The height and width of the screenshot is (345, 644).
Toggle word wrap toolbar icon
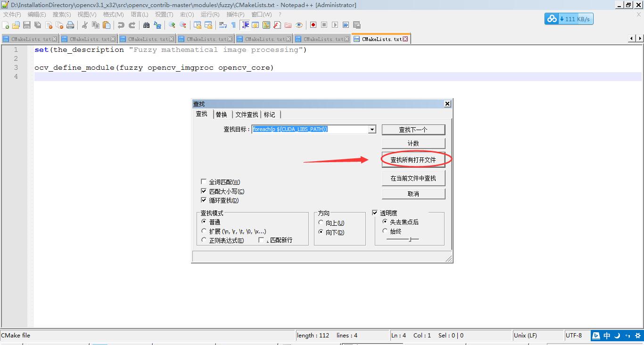(223, 25)
